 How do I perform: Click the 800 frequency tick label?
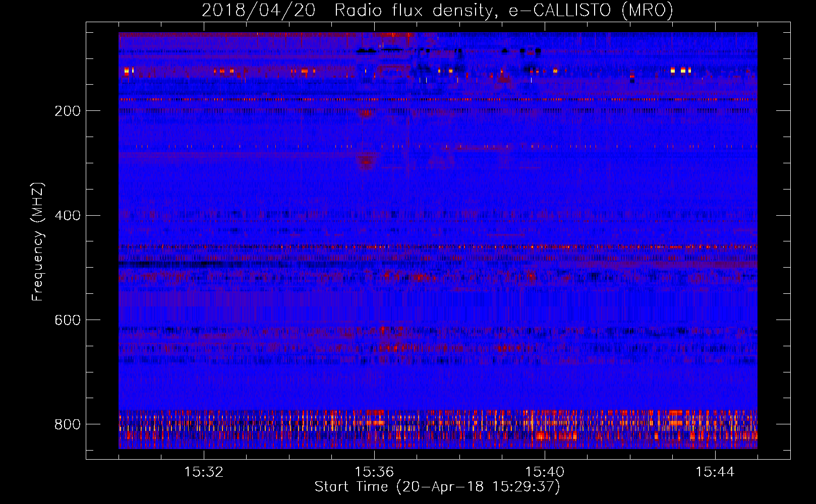point(68,424)
